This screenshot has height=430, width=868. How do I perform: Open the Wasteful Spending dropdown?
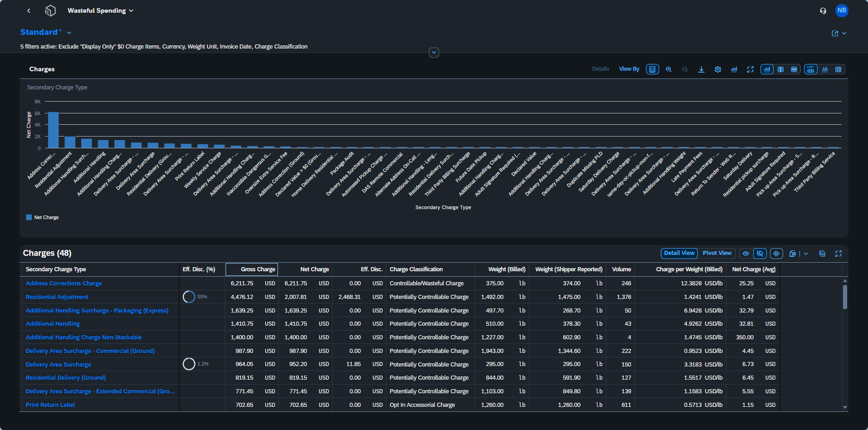pos(100,10)
